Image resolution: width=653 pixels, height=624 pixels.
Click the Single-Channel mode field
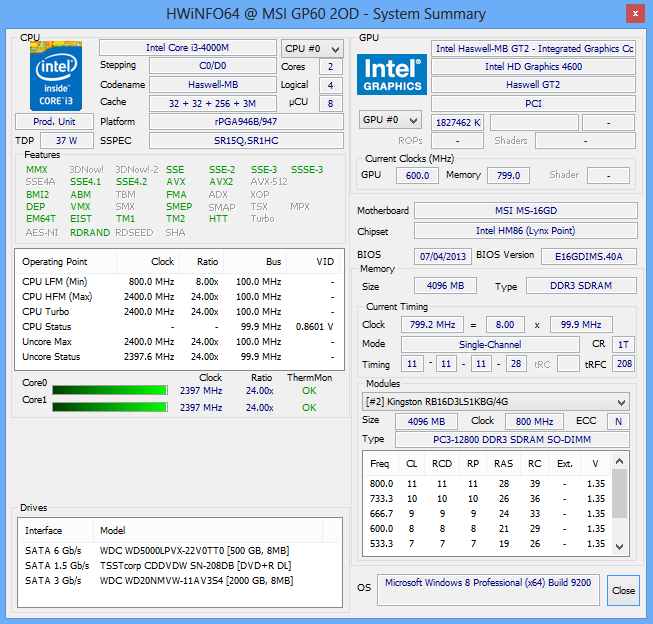(x=490, y=344)
